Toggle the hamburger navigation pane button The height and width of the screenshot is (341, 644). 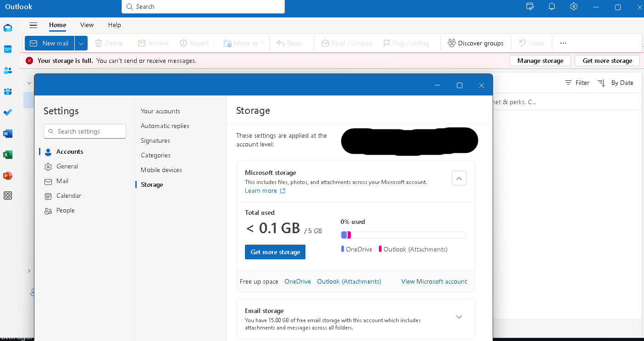[33, 25]
